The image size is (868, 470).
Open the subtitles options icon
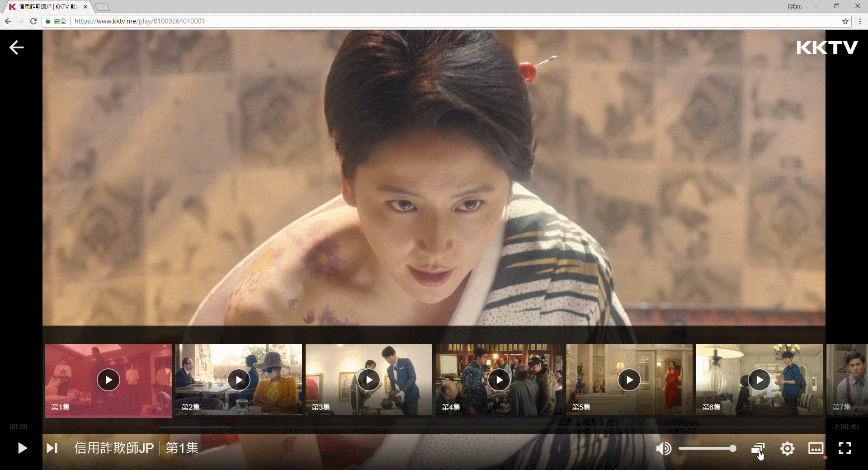click(816, 448)
